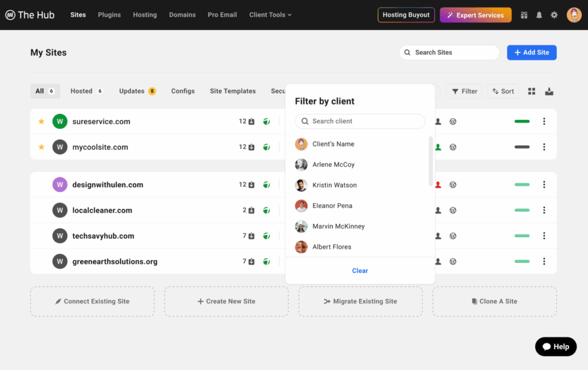588x370 pixels.
Task: Click inside the Search client field
Action: tap(360, 121)
